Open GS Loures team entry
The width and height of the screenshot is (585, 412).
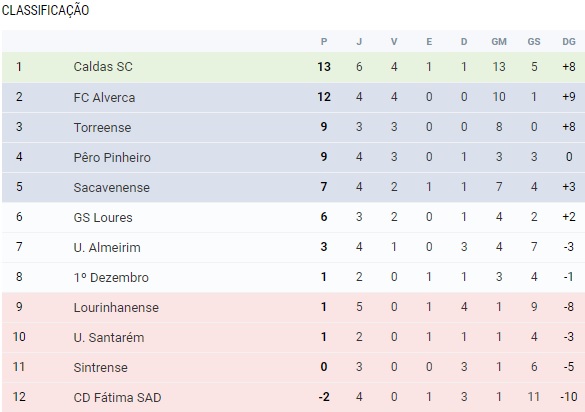(103, 217)
